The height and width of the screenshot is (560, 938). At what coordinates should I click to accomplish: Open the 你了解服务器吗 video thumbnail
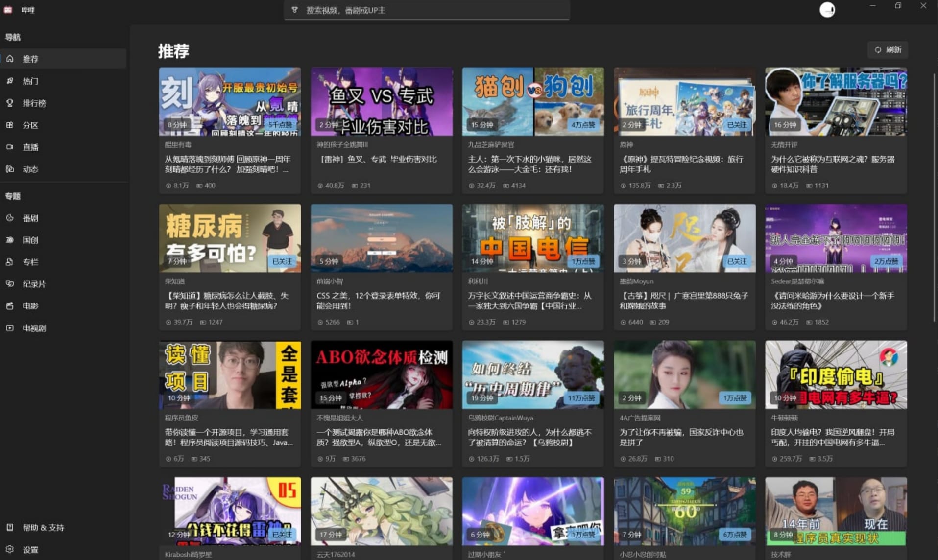[x=836, y=102]
